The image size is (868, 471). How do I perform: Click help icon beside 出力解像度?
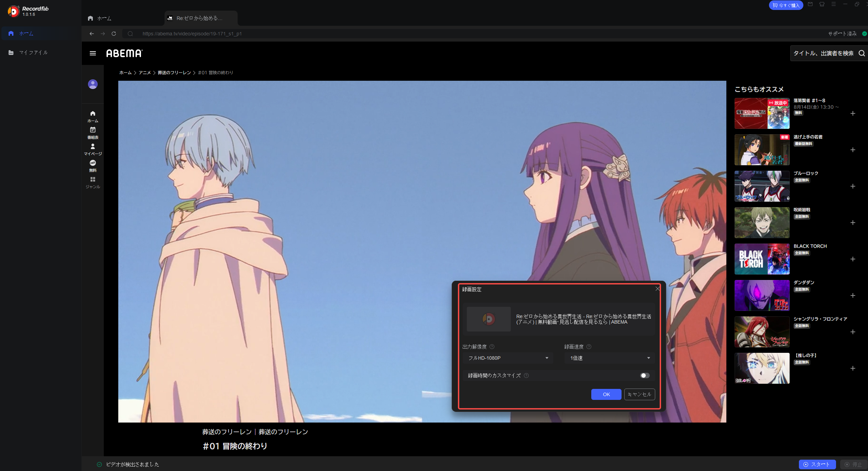(x=492, y=347)
